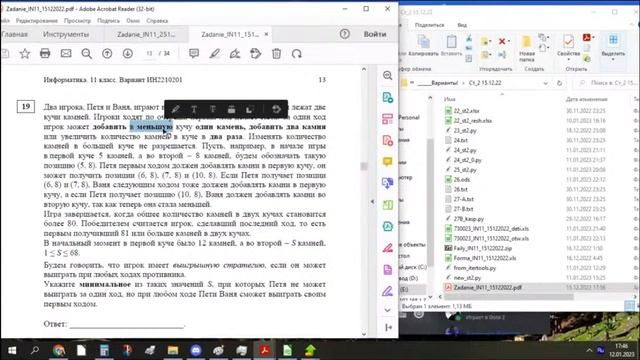Open the Справка menu in Acrobat
Image resolution: width=640 pixels, height=360 pixels.
click(x=157, y=20)
